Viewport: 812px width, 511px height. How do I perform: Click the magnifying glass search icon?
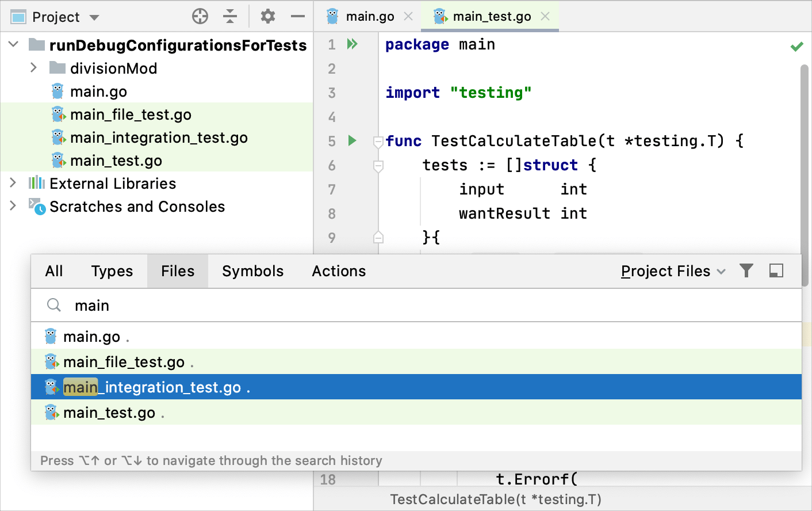(x=54, y=305)
